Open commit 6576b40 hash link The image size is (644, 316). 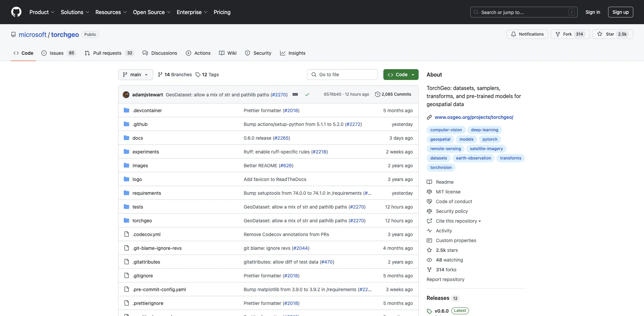click(x=332, y=94)
